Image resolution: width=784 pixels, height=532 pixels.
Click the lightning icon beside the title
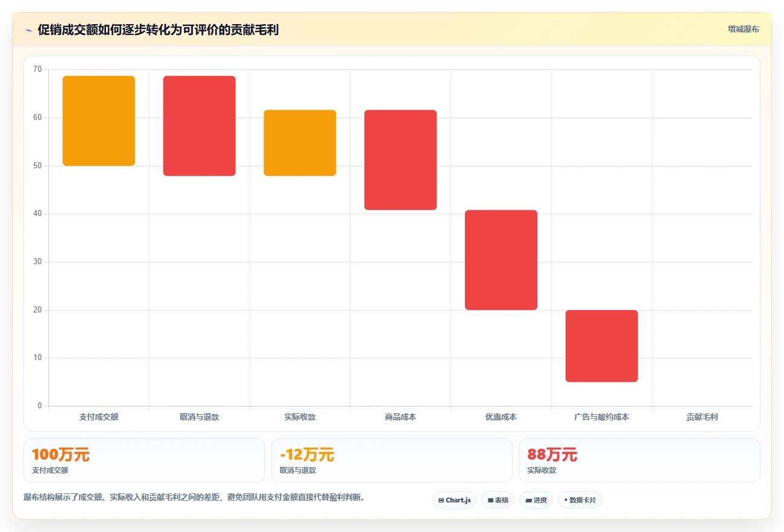[x=28, y=30]
